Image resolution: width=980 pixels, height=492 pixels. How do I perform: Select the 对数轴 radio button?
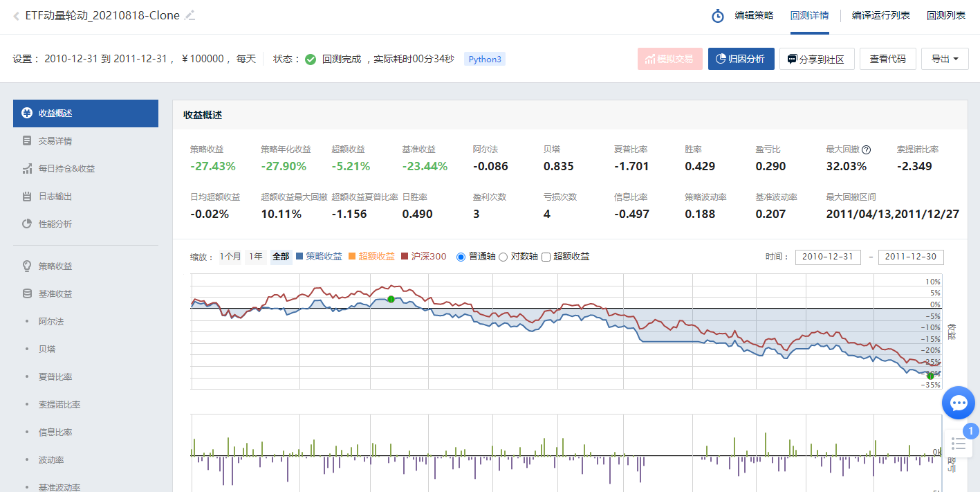[x=503, y=257]
